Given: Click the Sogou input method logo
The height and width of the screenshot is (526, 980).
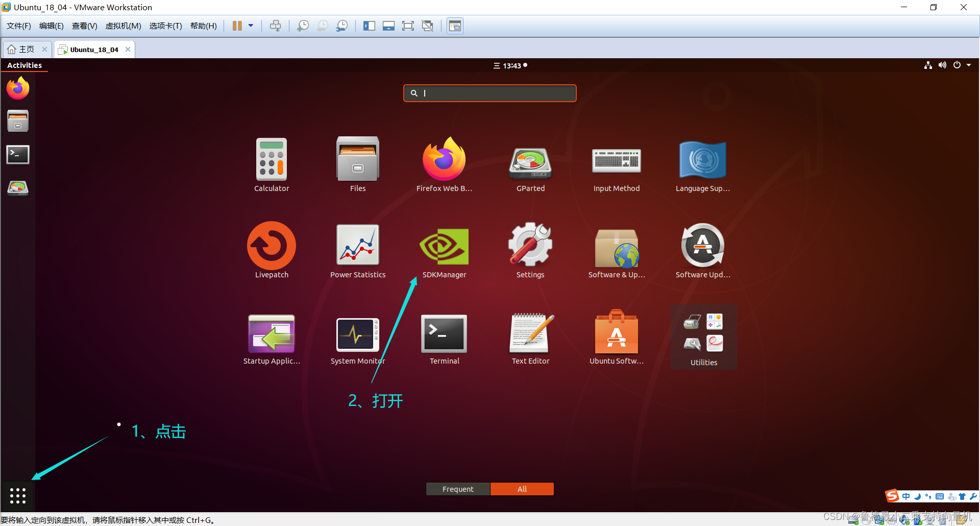Looking at the screenshot, I should point(892,496).
